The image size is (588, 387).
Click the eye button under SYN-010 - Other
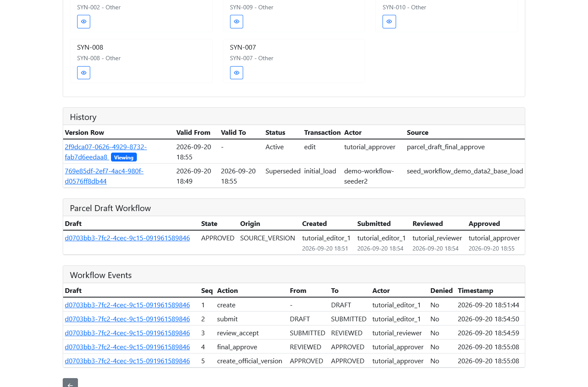coord(389,22)
